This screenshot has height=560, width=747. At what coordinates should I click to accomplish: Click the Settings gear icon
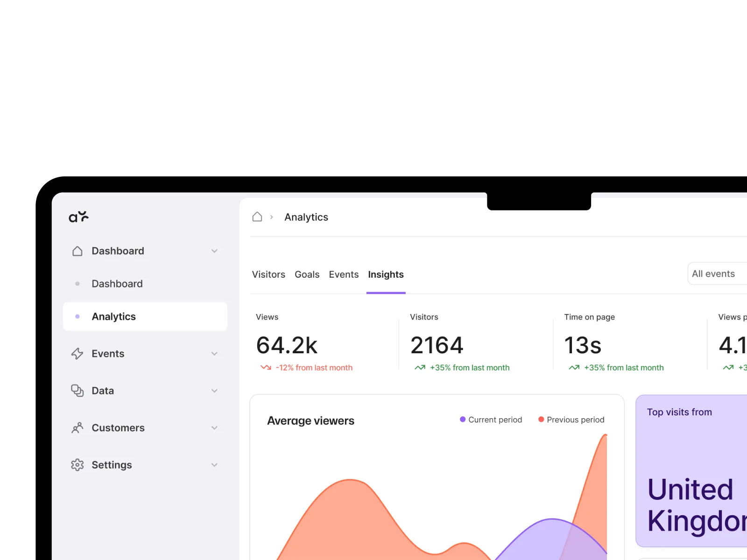point(77,465)
